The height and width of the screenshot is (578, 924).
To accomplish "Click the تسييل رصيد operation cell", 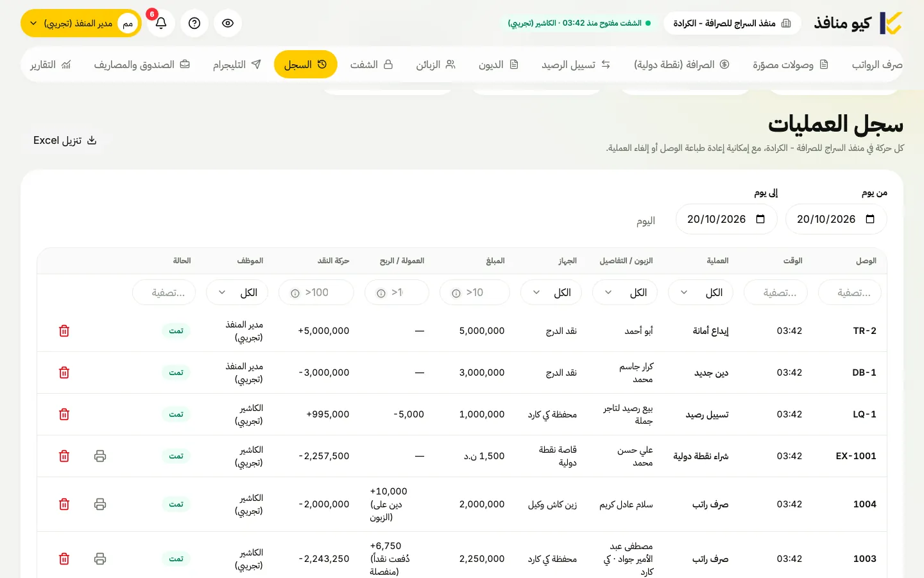I will 707,414.
